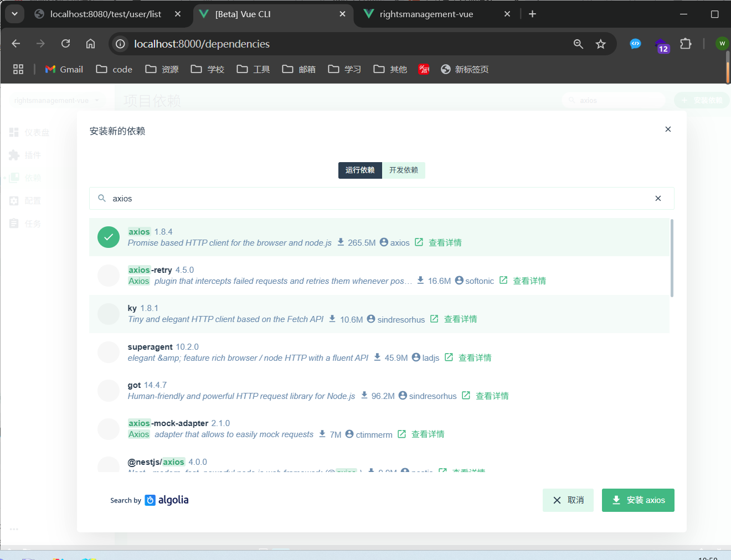Click the softonic author icon for axios-retry
The height and width of the screenshot is (560, 731).
tap(459, 281)
